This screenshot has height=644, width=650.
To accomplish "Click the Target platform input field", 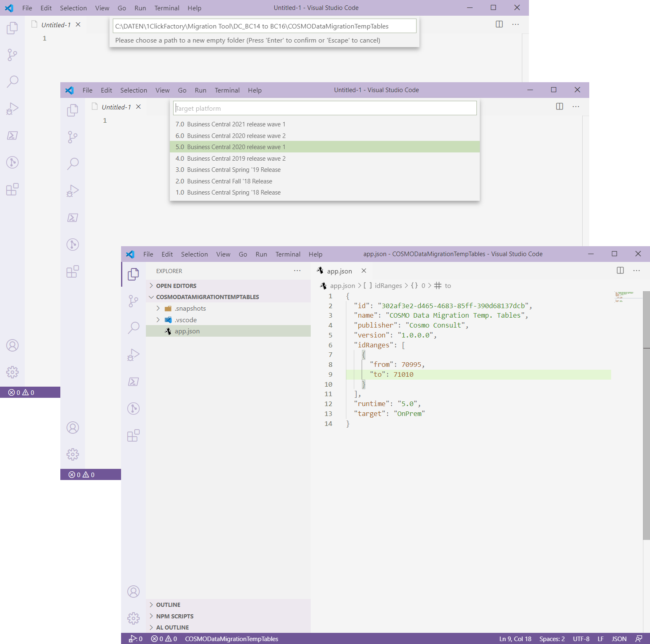I will 324,108.
